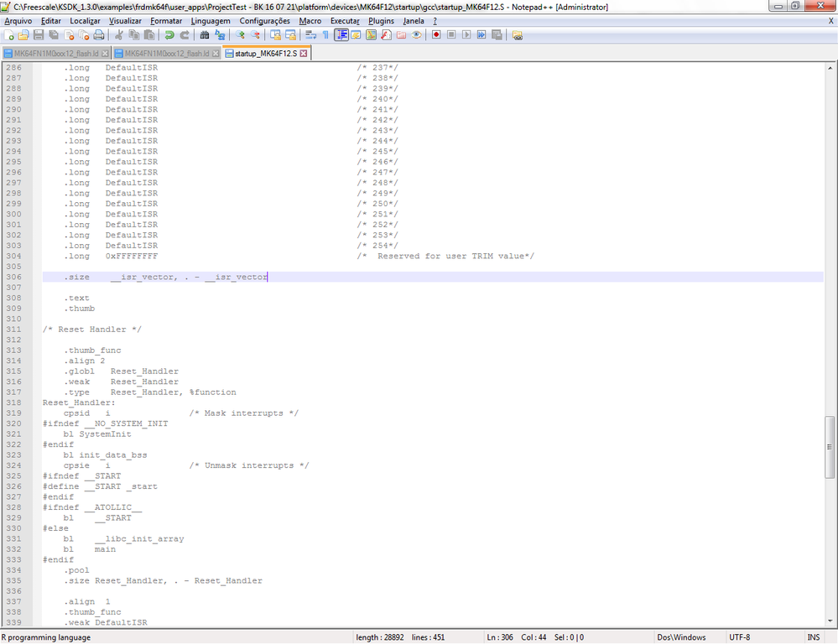838x644 pixels.
Task: Toggle synchronized horizontal scrolling
Action: tap(290, 35)
